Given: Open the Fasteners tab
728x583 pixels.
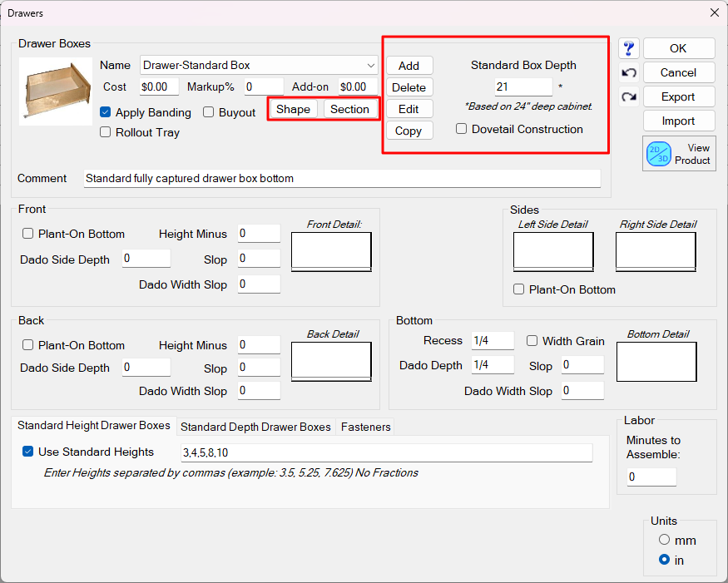Looking at the screenshot, I should (x=365, y=427).
